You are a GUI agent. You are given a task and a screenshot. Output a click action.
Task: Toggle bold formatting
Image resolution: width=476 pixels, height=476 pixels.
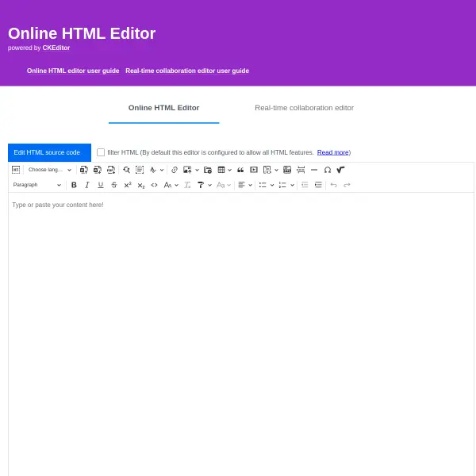pyautogui.click(x=74, y=185)
